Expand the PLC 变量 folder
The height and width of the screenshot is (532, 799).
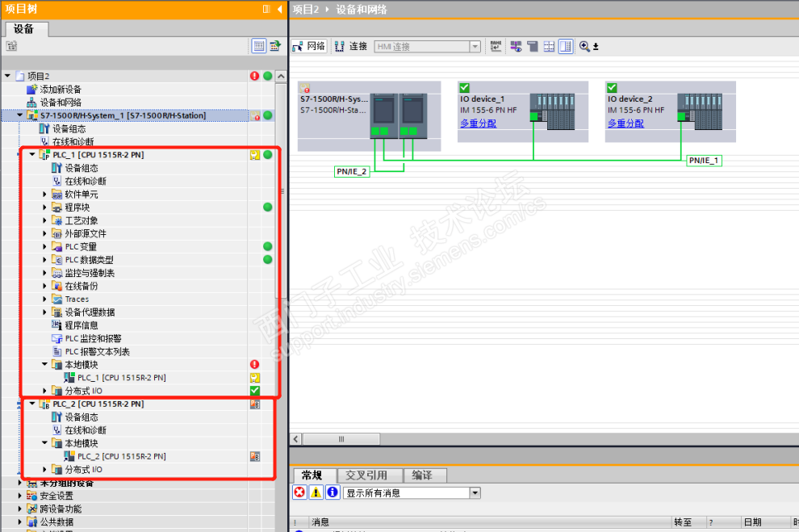click(x=44, y=247)
